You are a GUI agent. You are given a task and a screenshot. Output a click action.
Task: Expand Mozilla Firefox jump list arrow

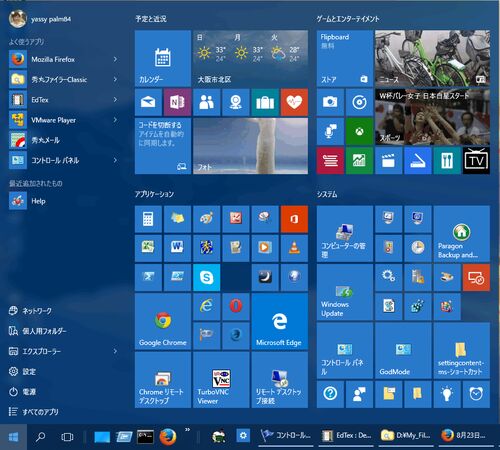[115, 59]
